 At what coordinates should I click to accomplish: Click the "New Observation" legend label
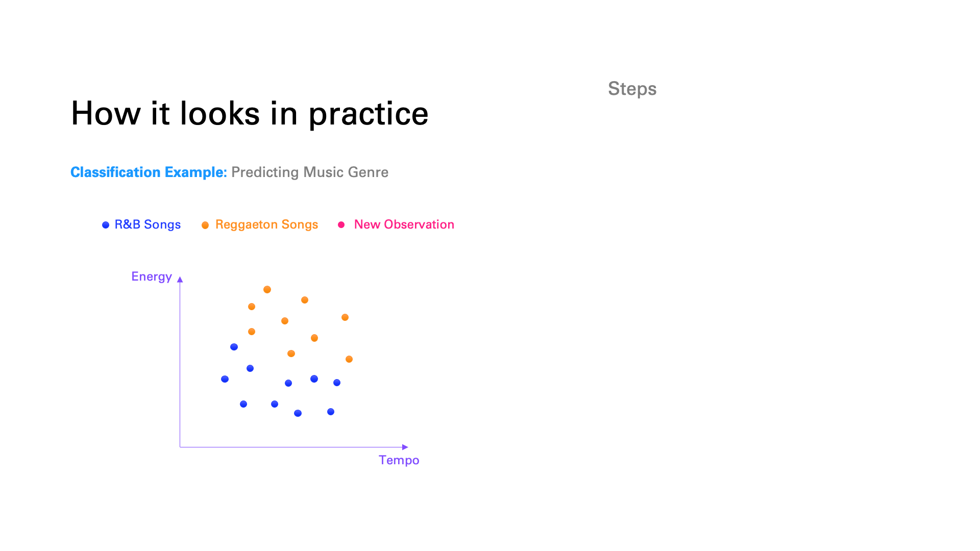[404, 224]
